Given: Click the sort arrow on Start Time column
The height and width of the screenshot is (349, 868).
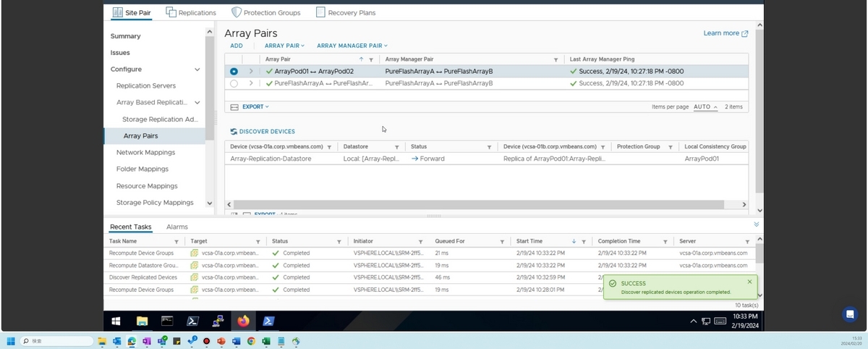Looking at the screenshot, I should (574, 241).
